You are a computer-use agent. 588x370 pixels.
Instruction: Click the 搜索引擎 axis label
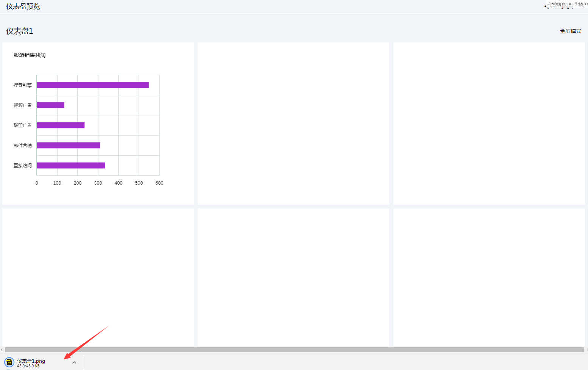click(x=23, y=85)
